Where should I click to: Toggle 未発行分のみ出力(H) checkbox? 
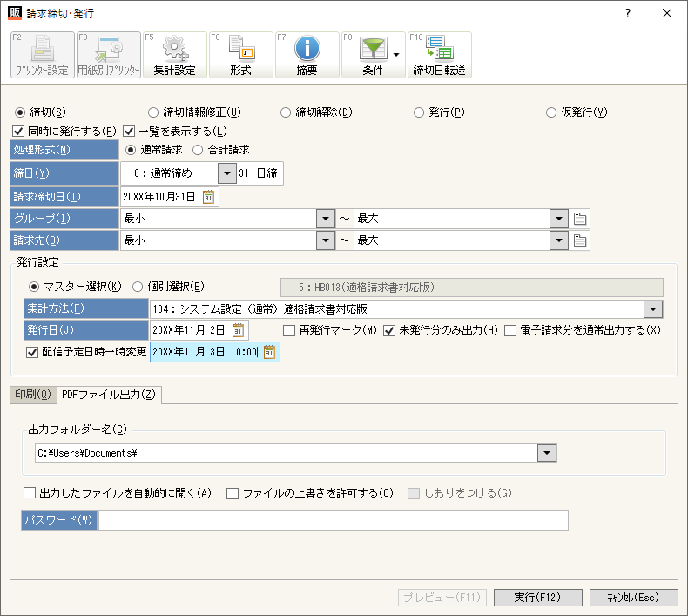click(x=389, y=330)
